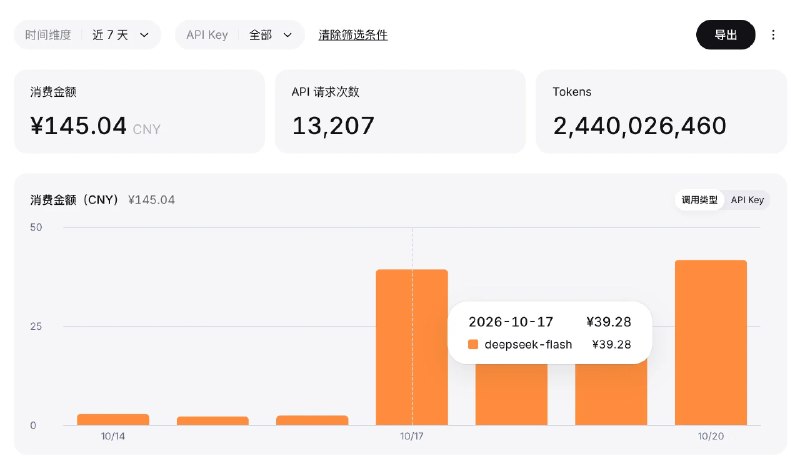Select the tall 10/20 bar

pos(711,343)
